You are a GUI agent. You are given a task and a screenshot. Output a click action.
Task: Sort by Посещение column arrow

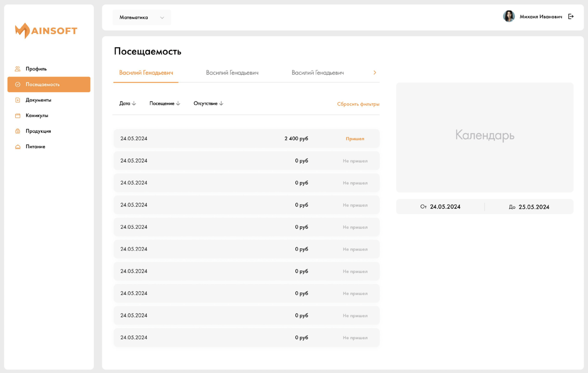click(178, 104)
